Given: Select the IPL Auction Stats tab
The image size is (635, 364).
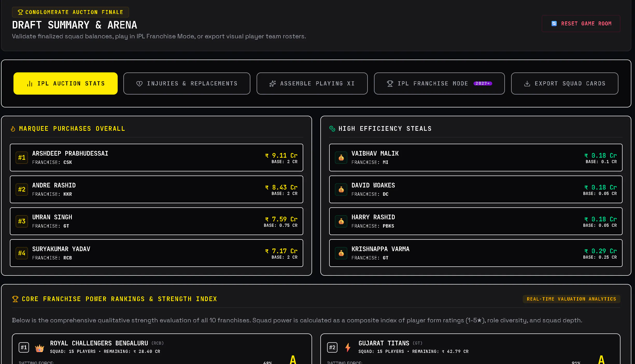Looking at the screenshot, I should (x=66, y=83).
